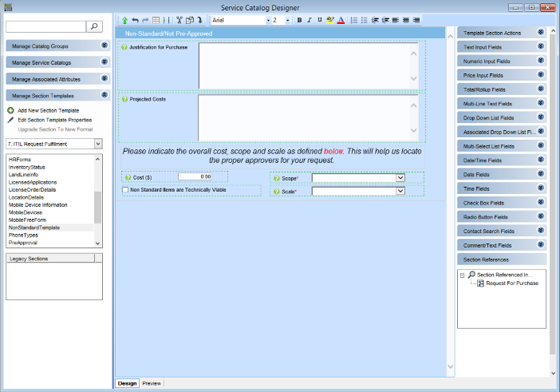Screen dimensions: 560x392
Task: Decrease indent in the toolbar
Action: 375,20
